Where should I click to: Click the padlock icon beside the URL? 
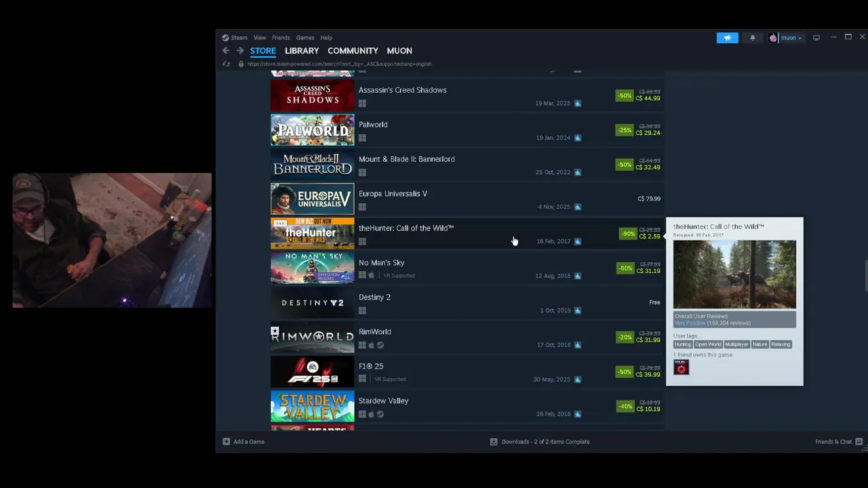click(x=241, y=64)
